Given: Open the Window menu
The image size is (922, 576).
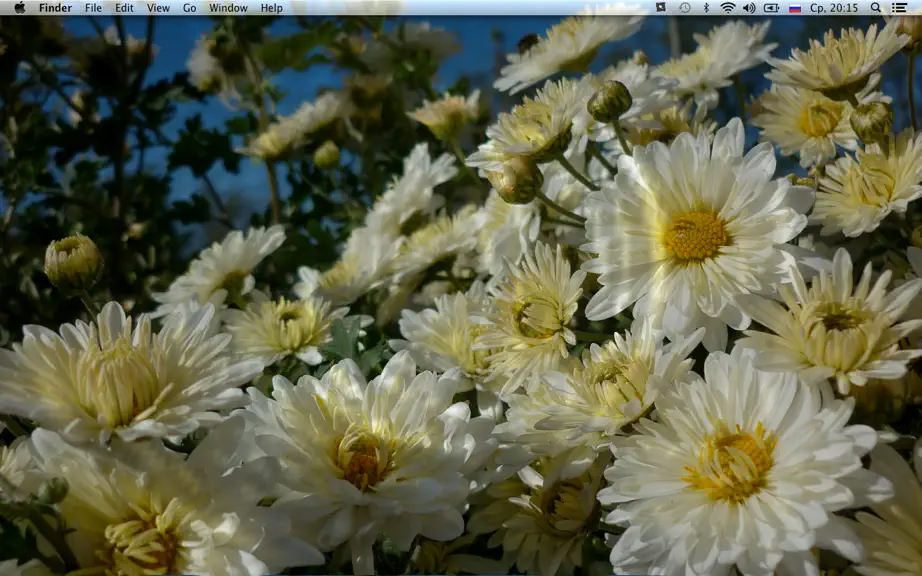Looking at the screenshot, I should pos(228,8).
